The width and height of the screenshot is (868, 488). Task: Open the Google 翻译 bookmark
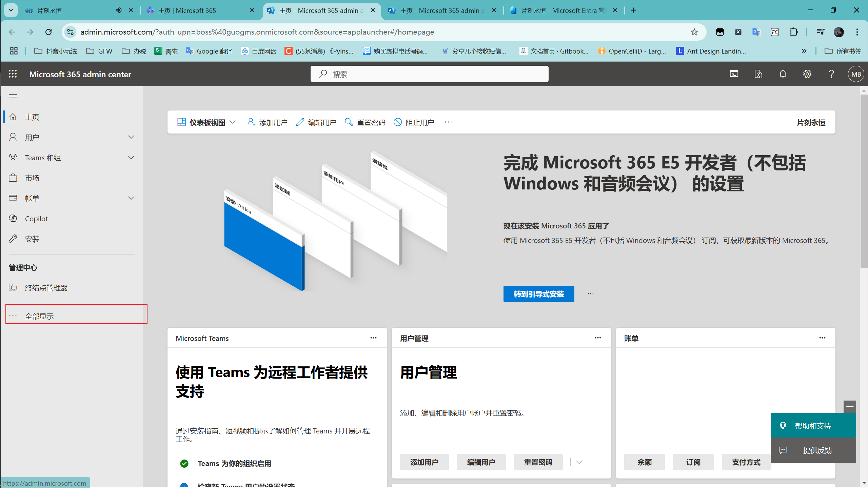[x=209, y=51]
